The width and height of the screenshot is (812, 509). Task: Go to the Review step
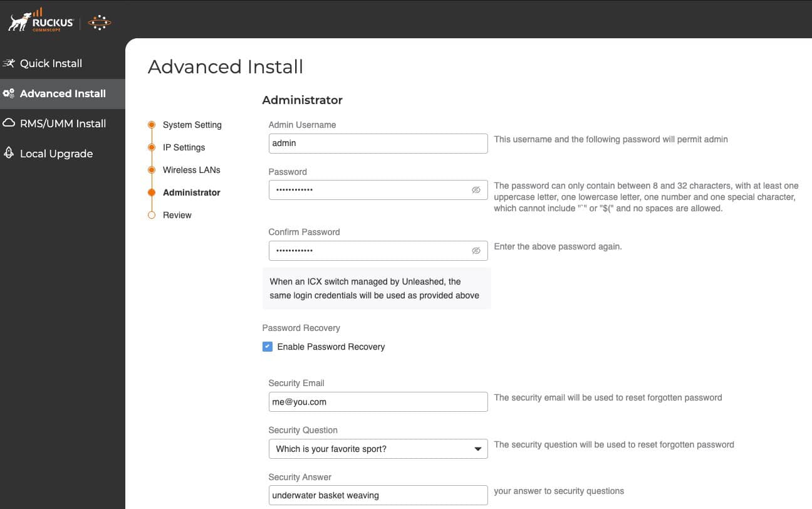pos(177,215)
